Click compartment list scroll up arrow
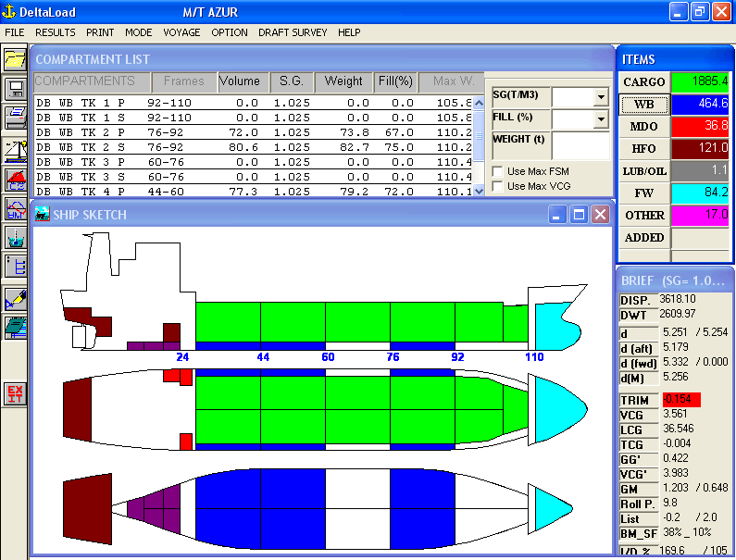This screenshot has height=560, width=736. pyautogui.click(x=479, y=103)
